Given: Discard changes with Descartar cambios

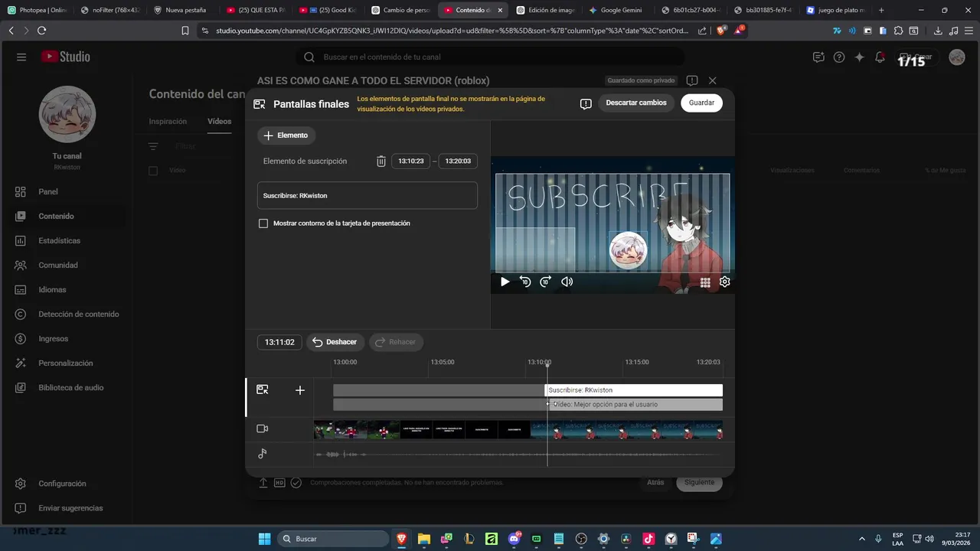Looking at the screenshot, I should point(636,103).
